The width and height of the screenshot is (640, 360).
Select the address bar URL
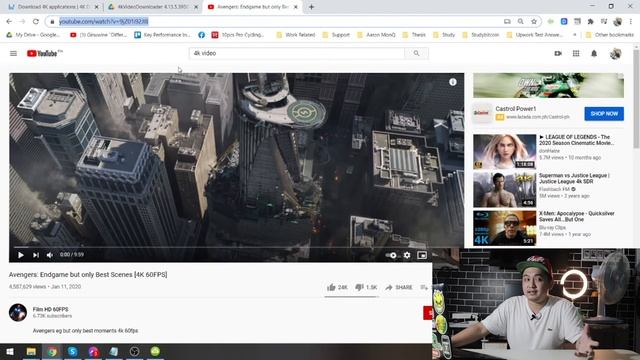[104, 21]
